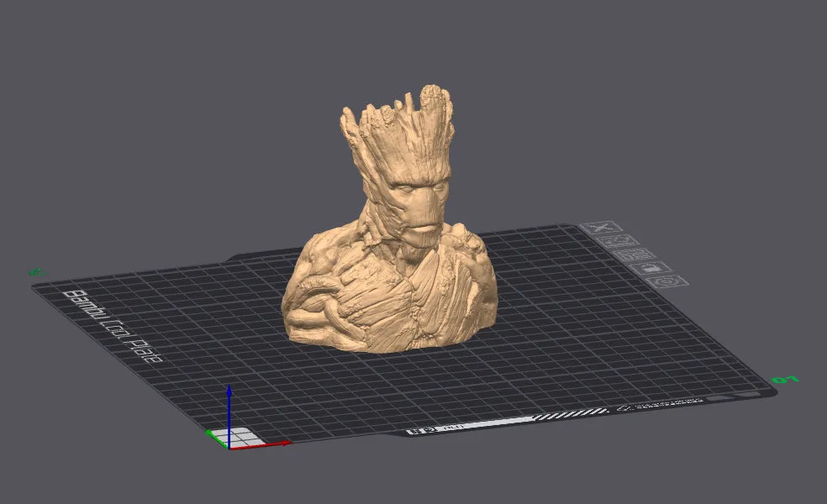Click the filled square marker icon on the plate
The height and width of the screenshot is (504, 827).
pyautogui.click(x=651, y=268)
